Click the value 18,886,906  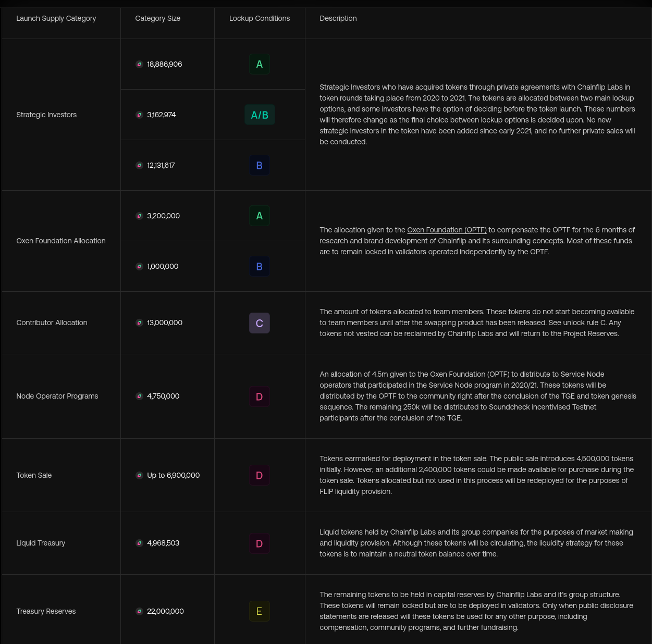165,64
